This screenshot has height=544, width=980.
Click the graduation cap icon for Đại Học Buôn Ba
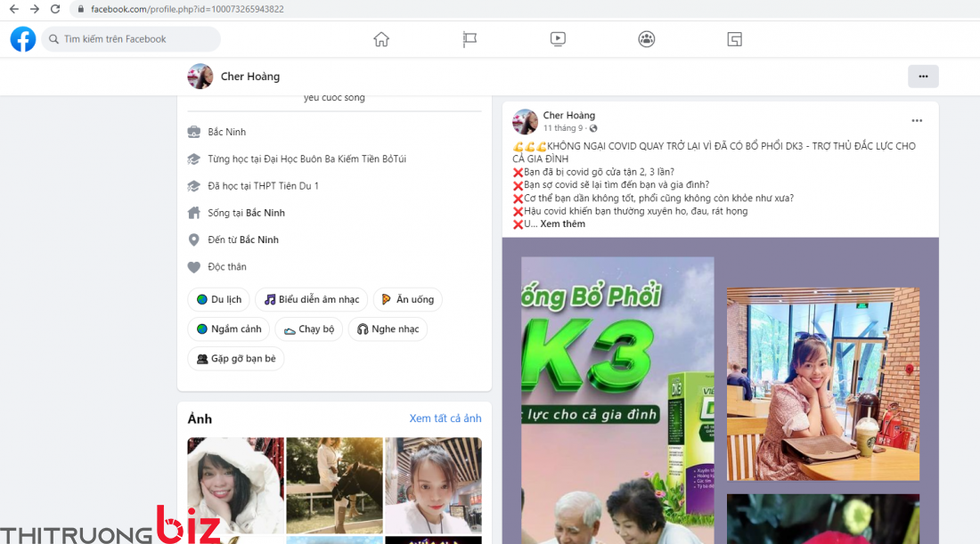coord(193,159)
